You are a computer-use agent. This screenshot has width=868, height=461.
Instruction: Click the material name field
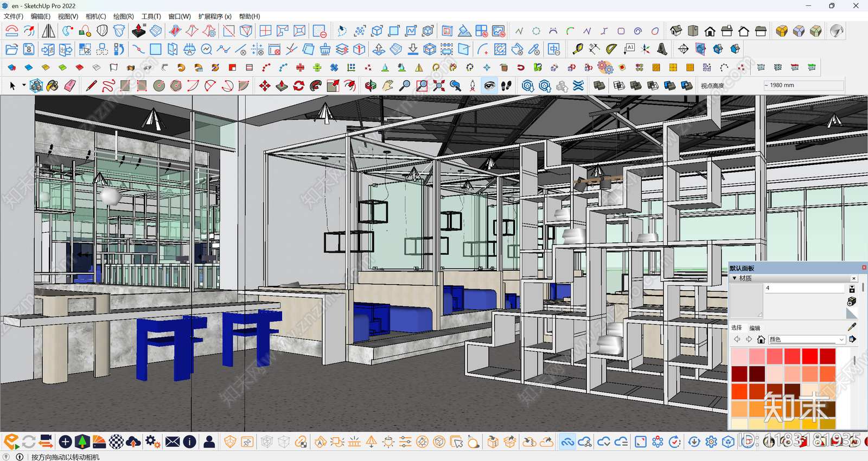coord(805,288)
